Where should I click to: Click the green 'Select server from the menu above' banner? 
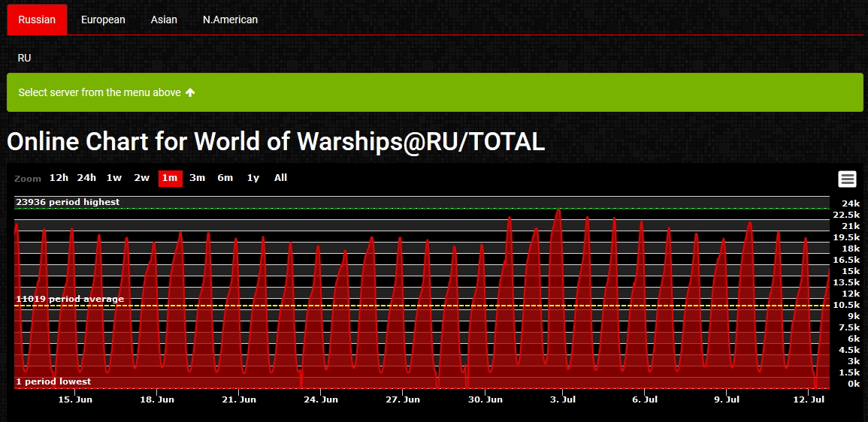pyautogui.click(x=435, y=92)
